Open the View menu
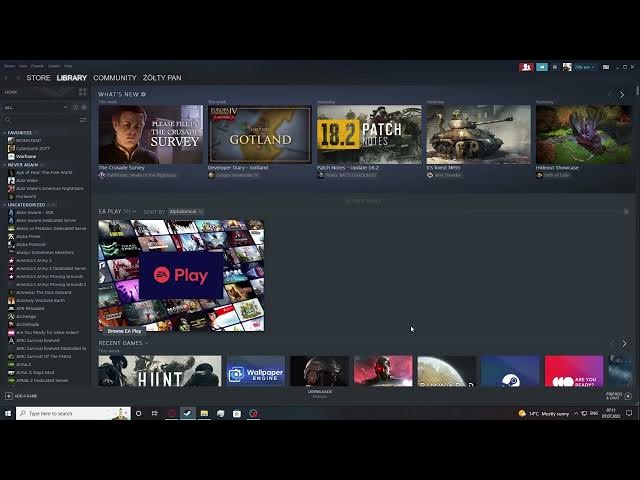The width and height of the screenshot is (640, 480). [23, 66]
